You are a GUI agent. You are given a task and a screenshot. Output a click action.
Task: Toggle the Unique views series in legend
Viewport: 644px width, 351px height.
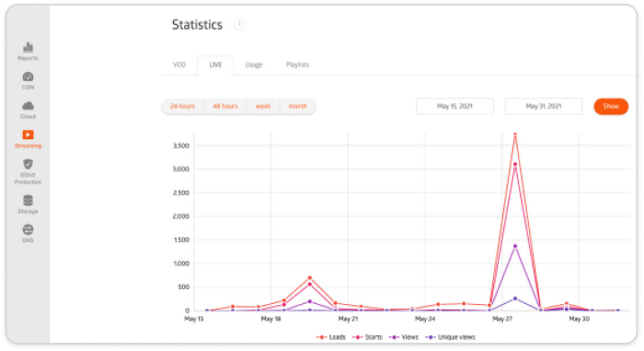point(450,337)
